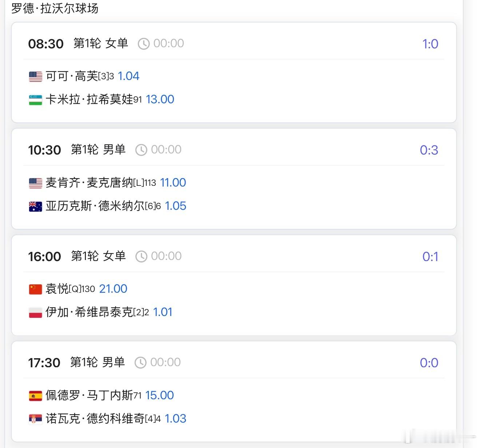Click odds 1.03 for 诺瓦克·德约科维奇
Image resolution: width=480 pixels, height=448 pixels.
pyautogui.click(x=175, y=419)
